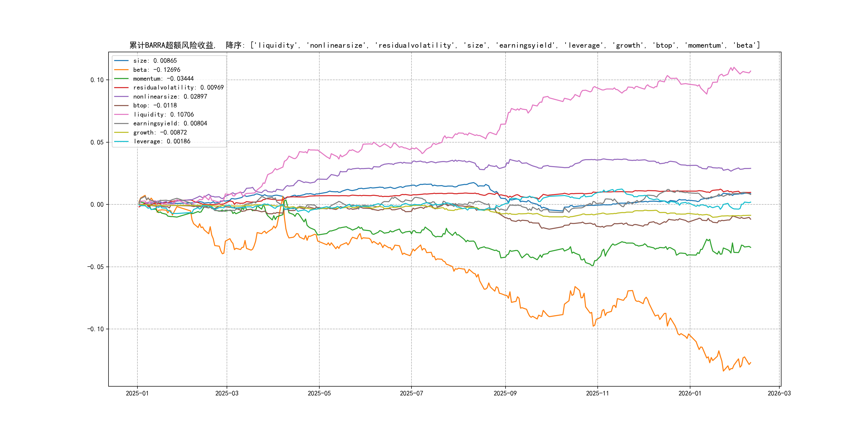Click the 2025-01 x-axis tick label

click(x=137, y=394)
